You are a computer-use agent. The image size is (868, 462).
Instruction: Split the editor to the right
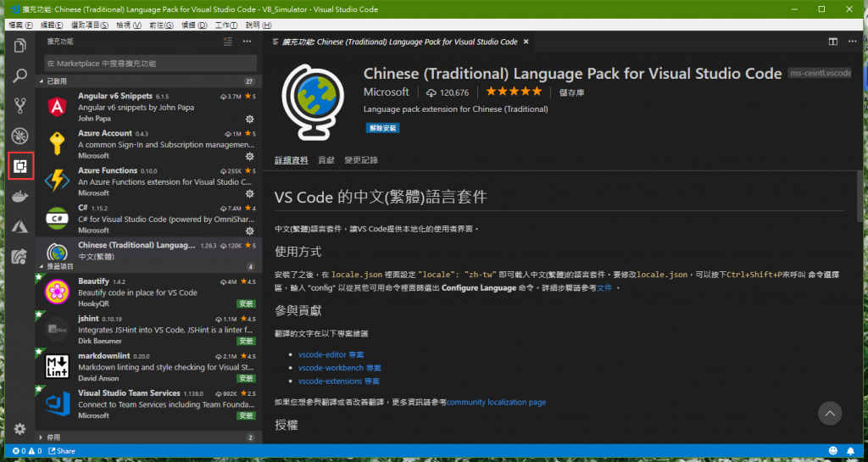pos(832,42)
